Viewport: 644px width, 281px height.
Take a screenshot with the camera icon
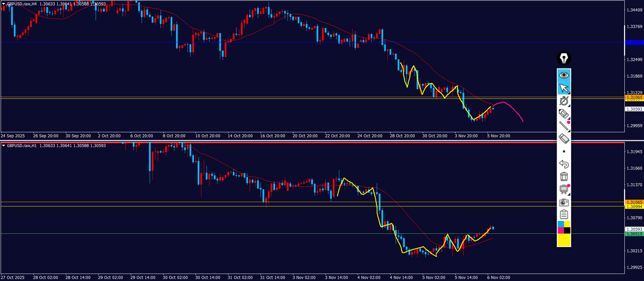click(564, 202)
